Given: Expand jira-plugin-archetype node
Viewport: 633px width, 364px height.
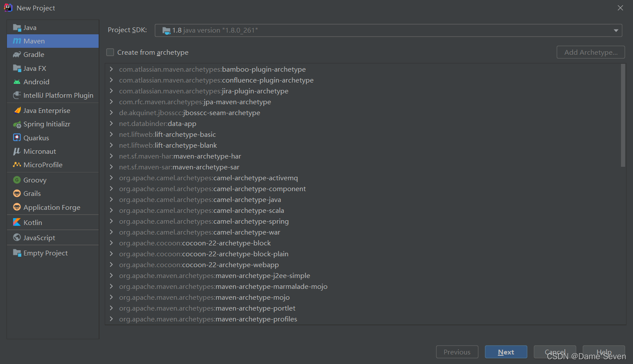Looking at the screenshot, I should pyautogui.click(x=111, y=91).
